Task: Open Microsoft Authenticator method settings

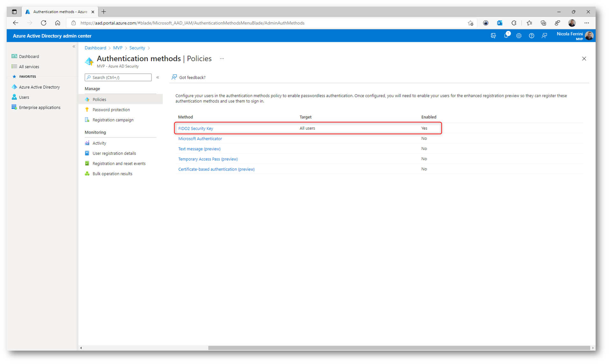Action: point(200,139)
